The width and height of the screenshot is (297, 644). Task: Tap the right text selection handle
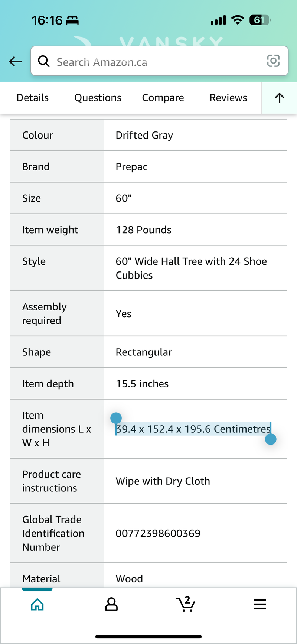(x=271, y=439)
